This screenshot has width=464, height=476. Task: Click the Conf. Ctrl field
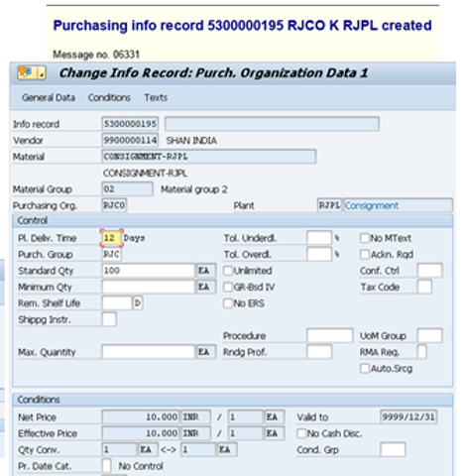click(429, 271)
